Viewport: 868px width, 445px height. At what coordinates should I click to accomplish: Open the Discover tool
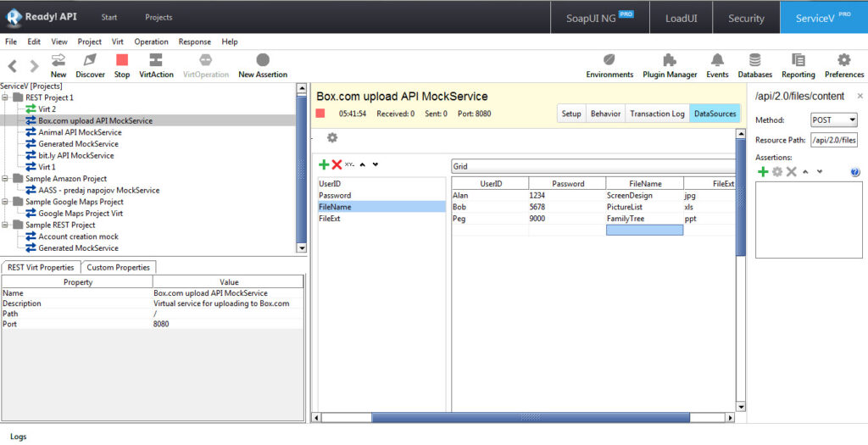click(90, 66)
